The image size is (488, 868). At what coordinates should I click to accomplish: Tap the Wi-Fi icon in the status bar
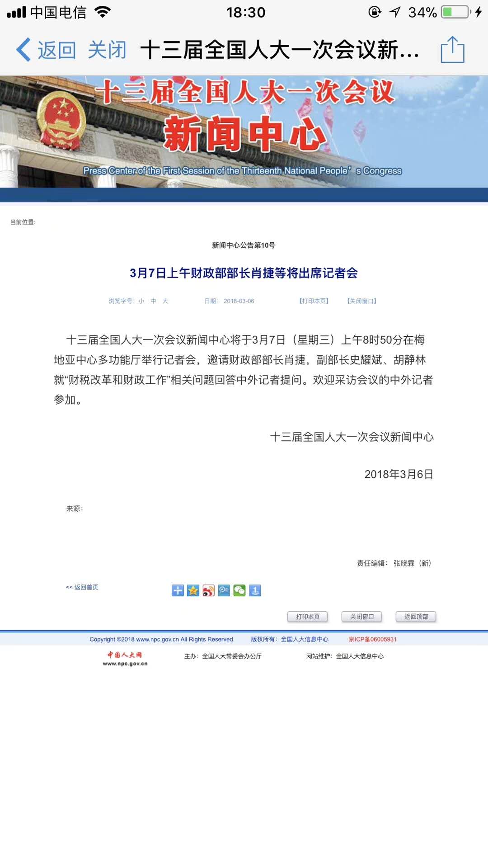pos(103,12)
